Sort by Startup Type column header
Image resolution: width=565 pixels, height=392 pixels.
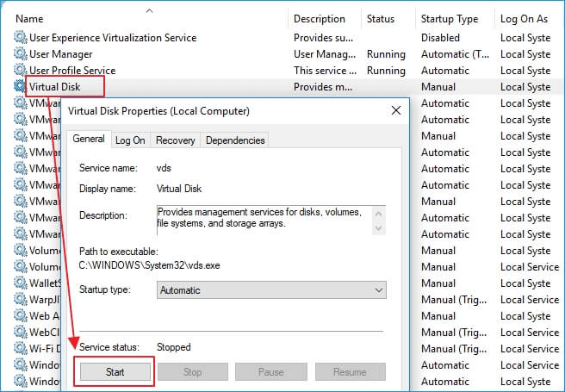coord(449,19)
